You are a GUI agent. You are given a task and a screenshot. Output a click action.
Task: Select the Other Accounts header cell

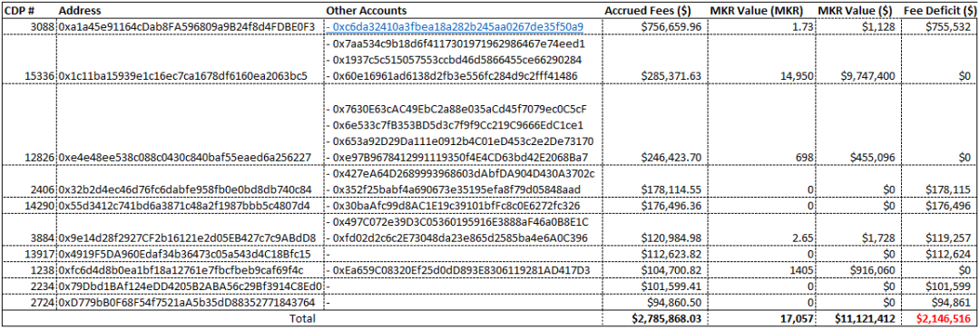tap(367, 11)
